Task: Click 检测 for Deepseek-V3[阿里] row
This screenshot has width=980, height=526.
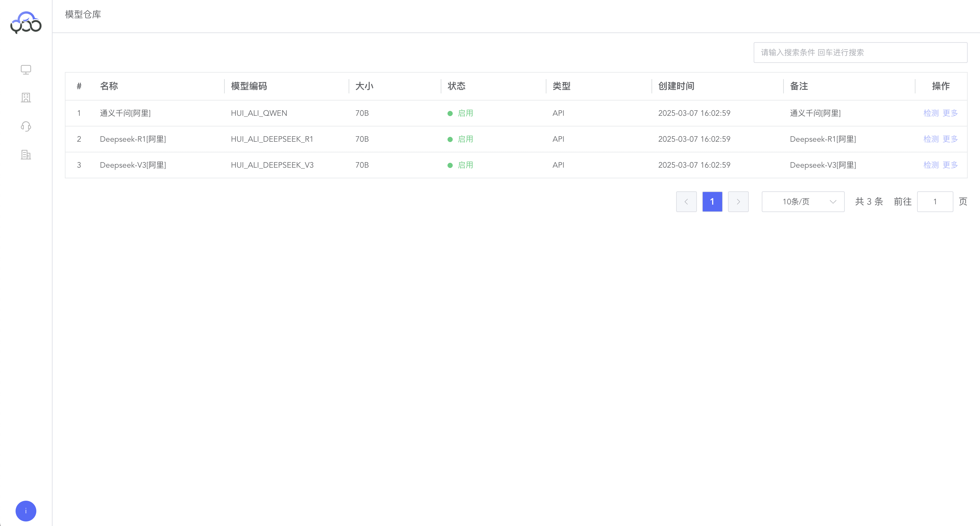Action: [931, 165]
